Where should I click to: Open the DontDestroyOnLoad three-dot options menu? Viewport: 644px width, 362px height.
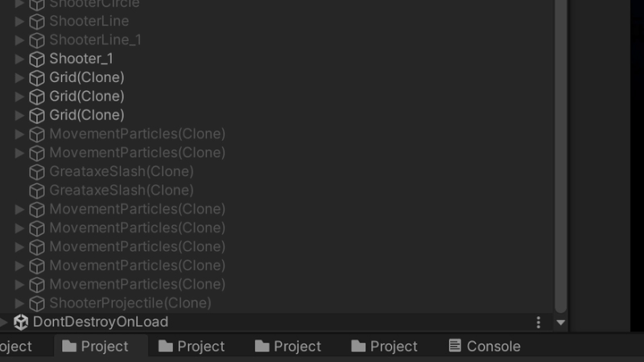click(x=538, y=323)
